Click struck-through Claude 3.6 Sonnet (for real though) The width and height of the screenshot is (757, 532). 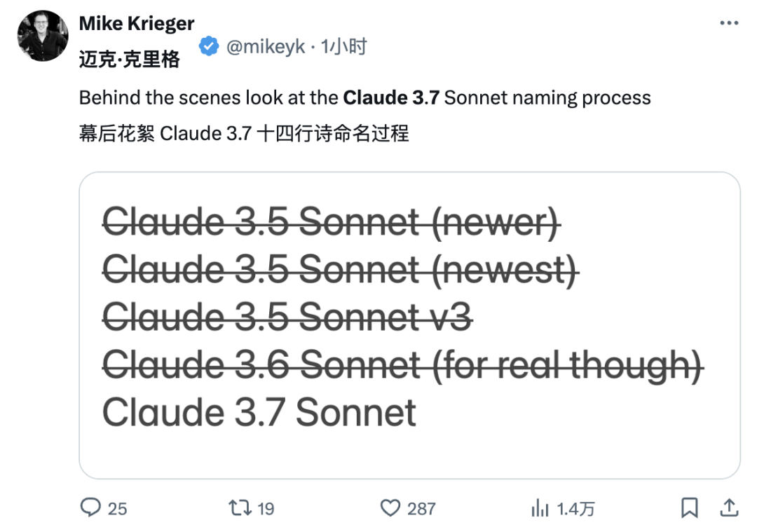[402, 364]
